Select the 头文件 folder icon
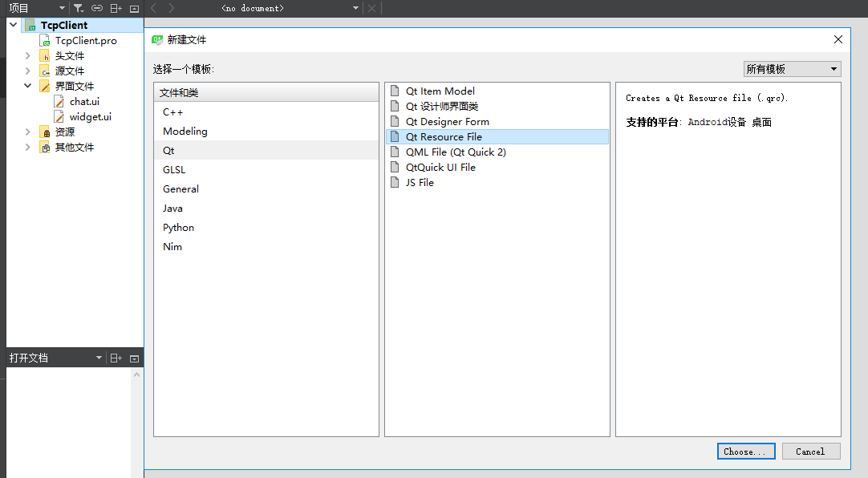The width and height of the screenshot is (868, 478). [x=45, y=56]
